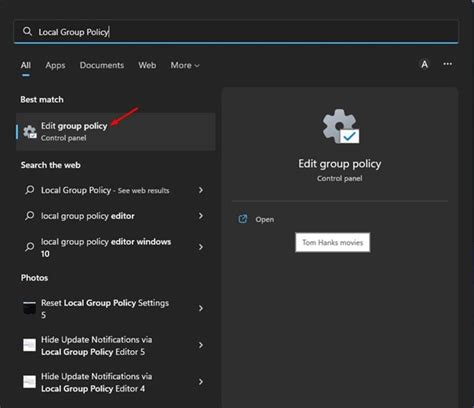Screen dimensions: 474x408
Task: Switch to the All tab
Action: (26, 65)
